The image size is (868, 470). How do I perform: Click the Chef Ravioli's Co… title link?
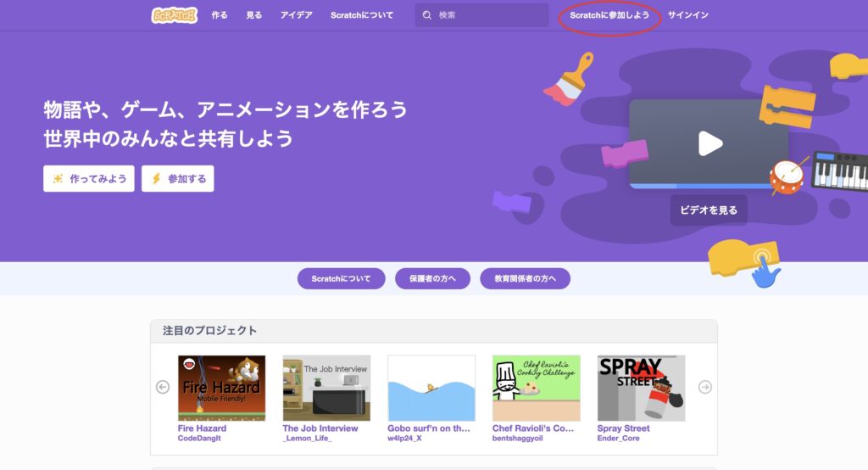pyautogui.click(x=533, y=428)
